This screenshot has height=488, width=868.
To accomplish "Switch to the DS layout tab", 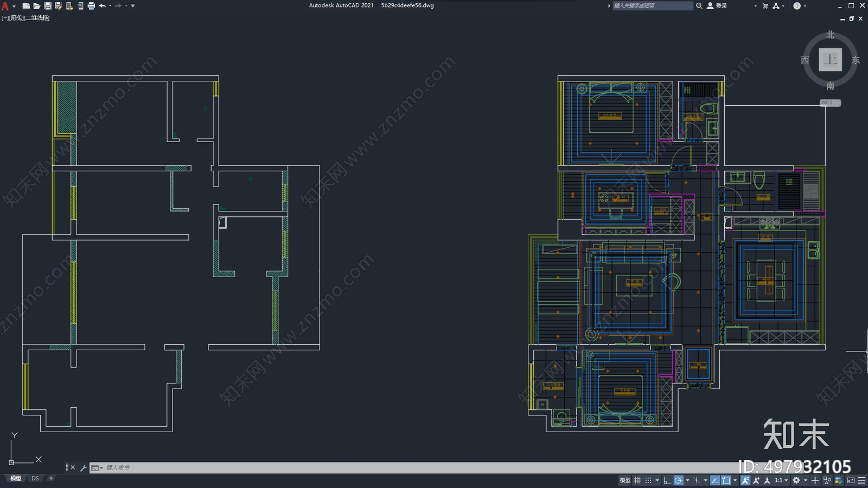I will coord(35,478).
